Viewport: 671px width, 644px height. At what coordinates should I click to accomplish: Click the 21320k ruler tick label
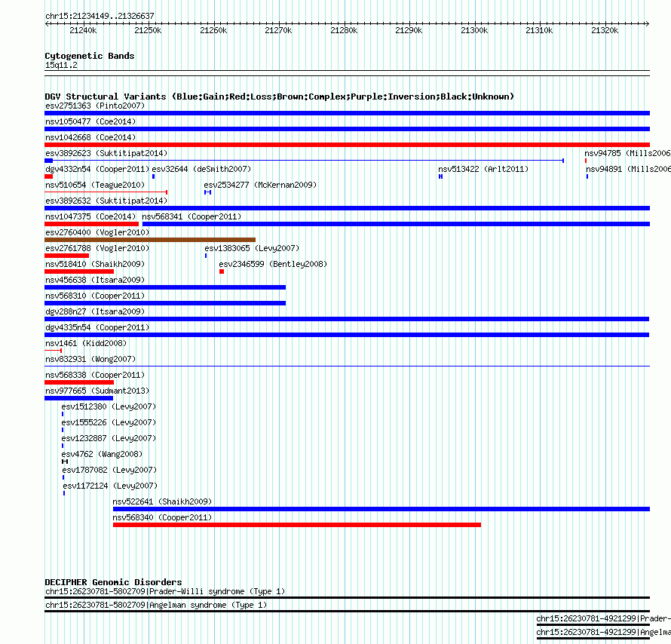click(x=605, y=30)
